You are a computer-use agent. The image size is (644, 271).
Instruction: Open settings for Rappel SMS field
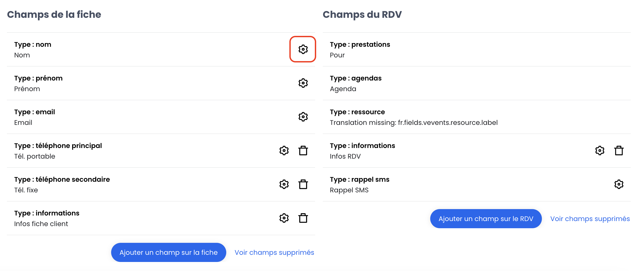pyautogui.click(x=619, y=184)
